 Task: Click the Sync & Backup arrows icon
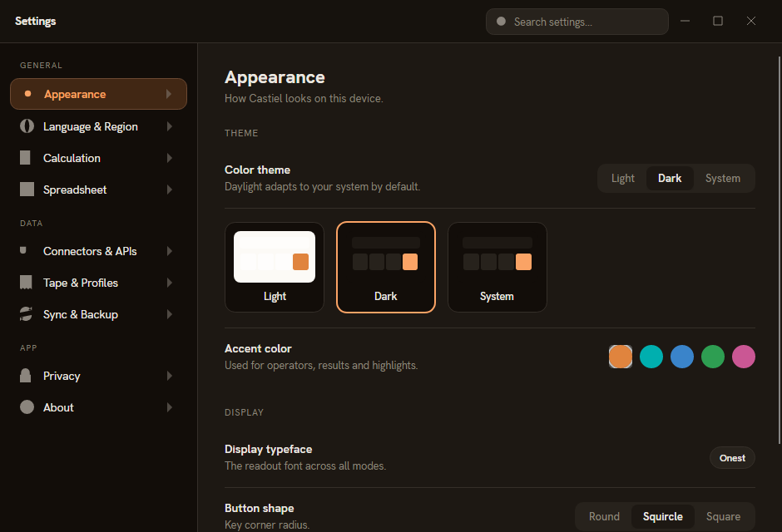pos(26,314)
